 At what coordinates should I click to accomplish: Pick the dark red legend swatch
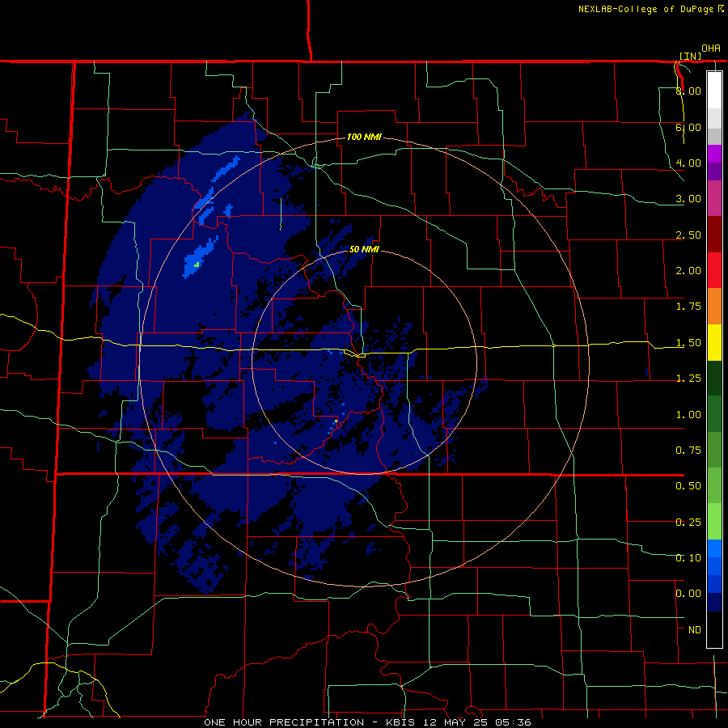[x=714, y=235]
